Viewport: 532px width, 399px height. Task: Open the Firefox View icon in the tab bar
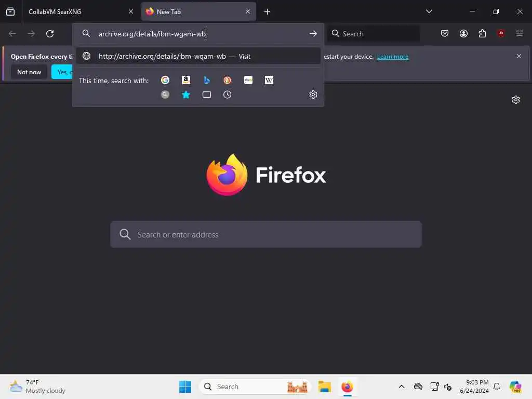pyautogui.click(x=10, y=11)
